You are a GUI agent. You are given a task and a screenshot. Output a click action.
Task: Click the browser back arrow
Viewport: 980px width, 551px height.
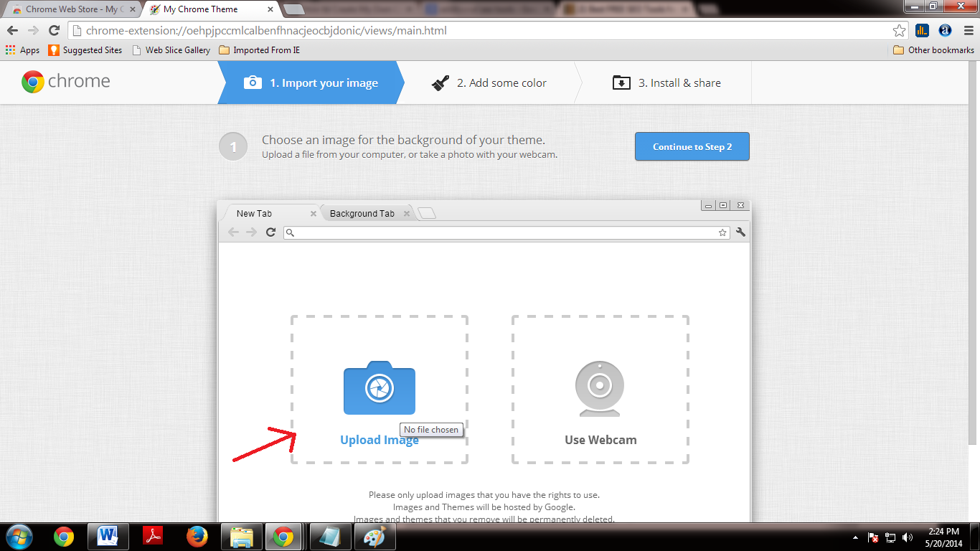point(12,31)
